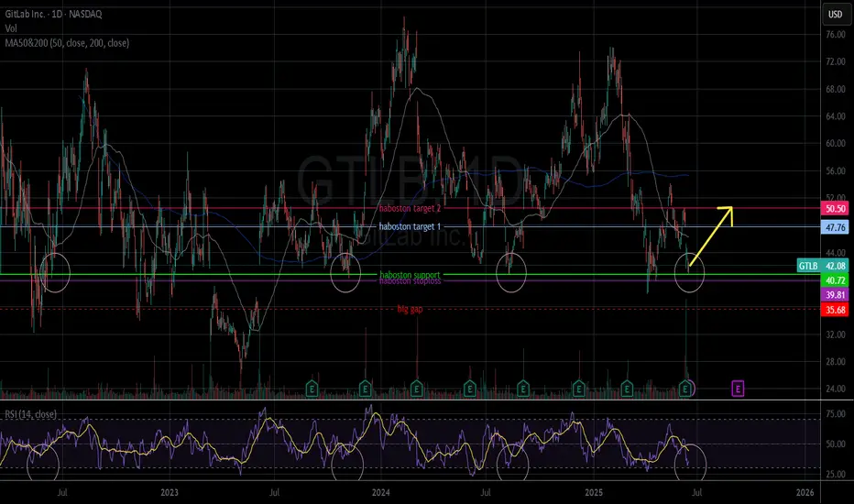Click the first green earnings E marker
The height and width of the screenshot is (504, 854).
point(312,389)
